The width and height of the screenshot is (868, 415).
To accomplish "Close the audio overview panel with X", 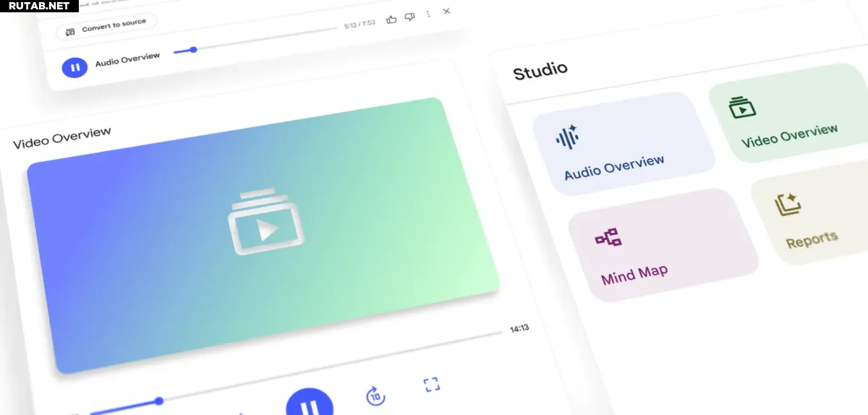I will pyautogui.click(x=446, y=11).
